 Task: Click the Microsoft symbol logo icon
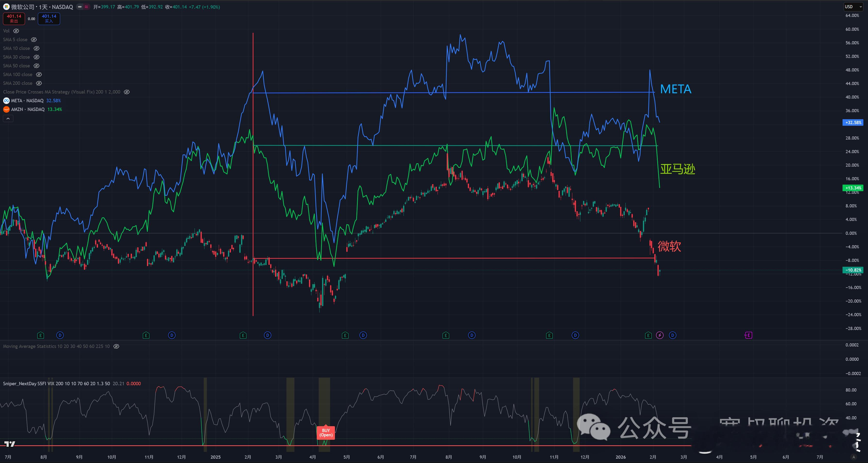6,7
